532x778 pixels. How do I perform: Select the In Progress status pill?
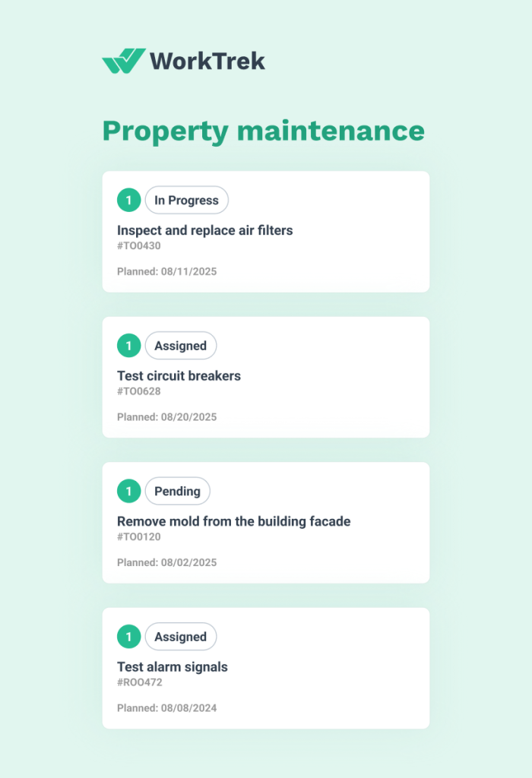tap(186, 201)
